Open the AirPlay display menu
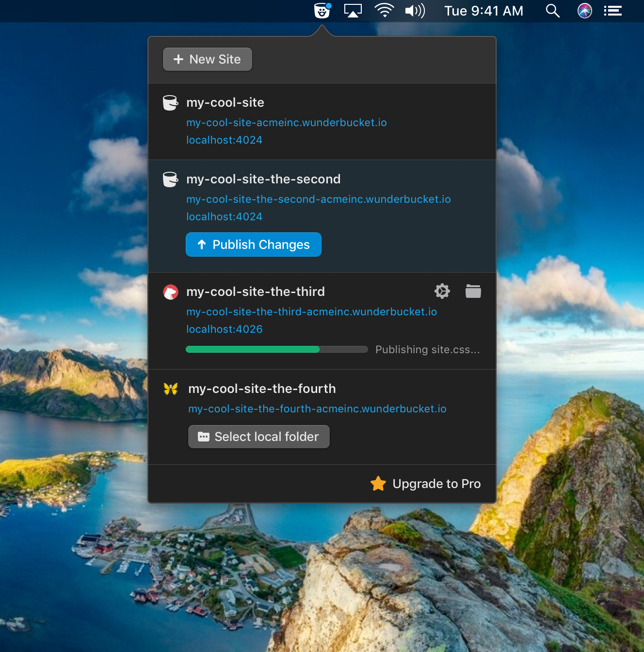The image size is (644, 652). pos(353,11)
